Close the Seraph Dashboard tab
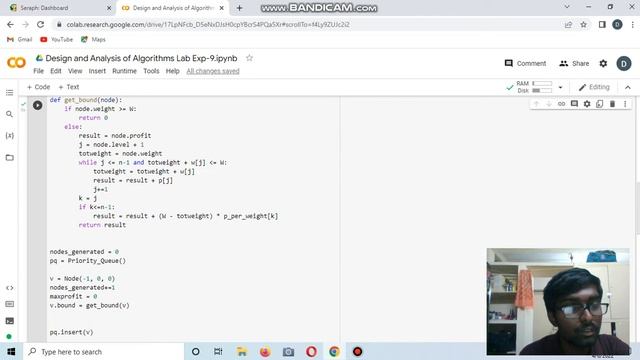Screen dimensions: 640x360 click(109, 8)
